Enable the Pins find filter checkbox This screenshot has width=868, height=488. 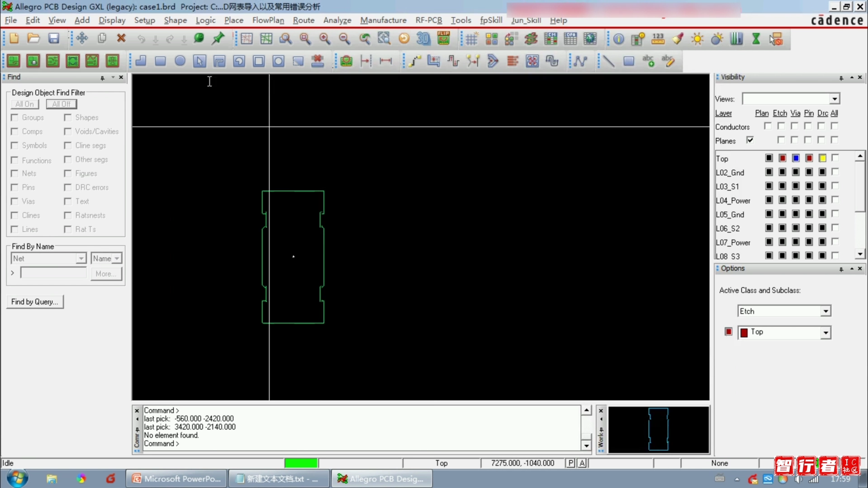coord(15,187)
